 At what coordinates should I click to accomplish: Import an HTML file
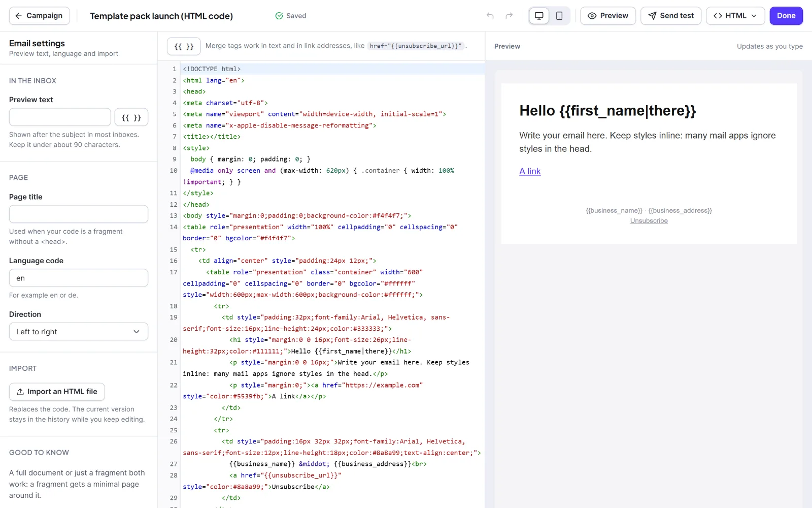pyautogui.click(x=57, y=392)
